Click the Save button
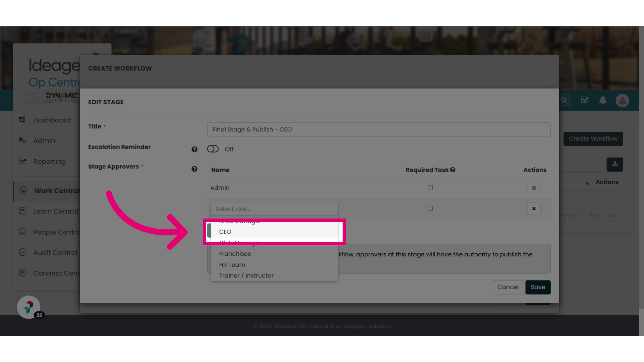Screen dimensions: 644x362 (538, 287)
